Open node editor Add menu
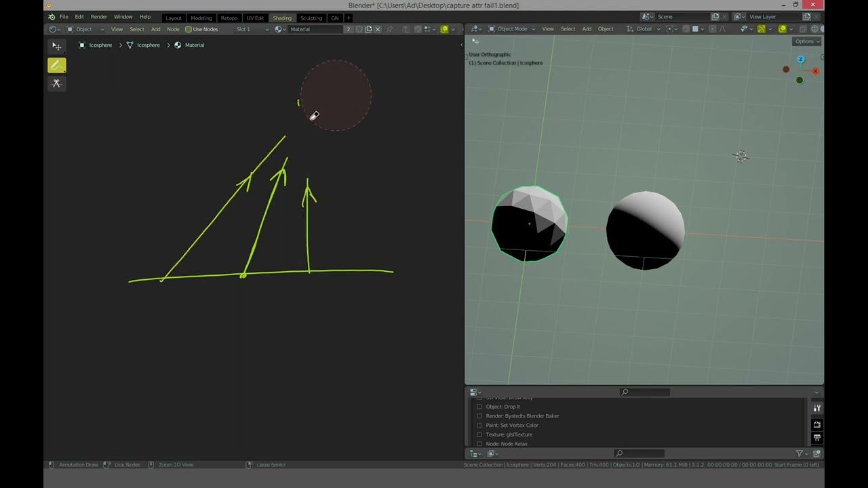Viewport: 868px width, 488px height. tap(155, 29)
